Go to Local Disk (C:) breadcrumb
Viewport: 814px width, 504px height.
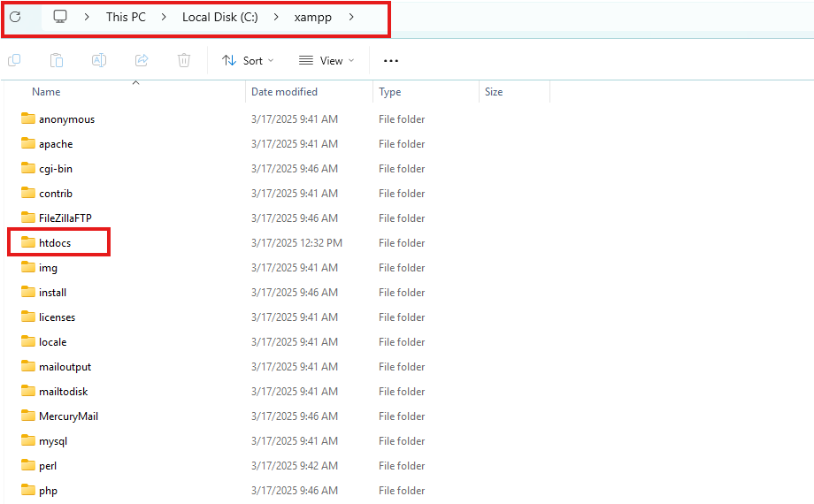click(220, 17)
